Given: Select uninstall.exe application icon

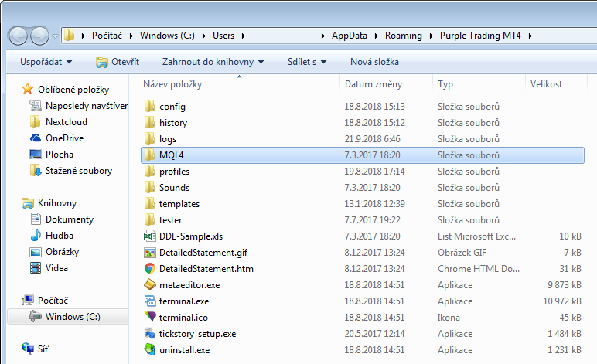Looking at the screenshot, I should [x=149, y=349].
